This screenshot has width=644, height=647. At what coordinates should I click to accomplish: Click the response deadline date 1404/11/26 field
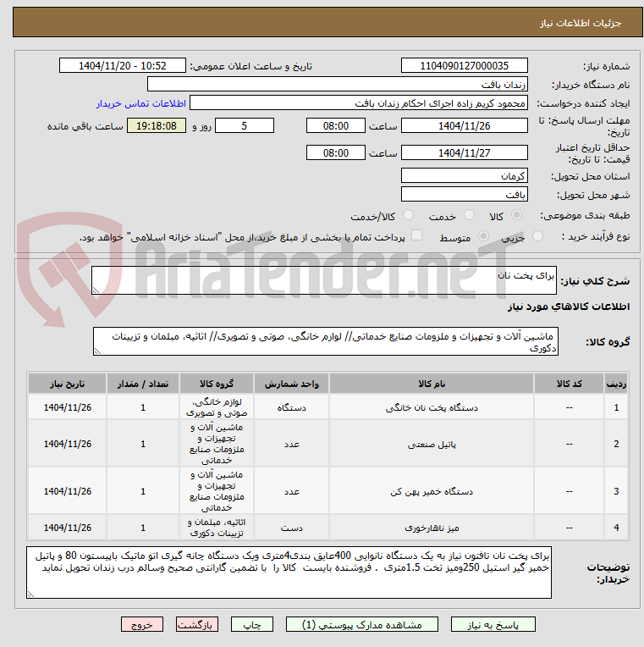click(x=465, y=126)
